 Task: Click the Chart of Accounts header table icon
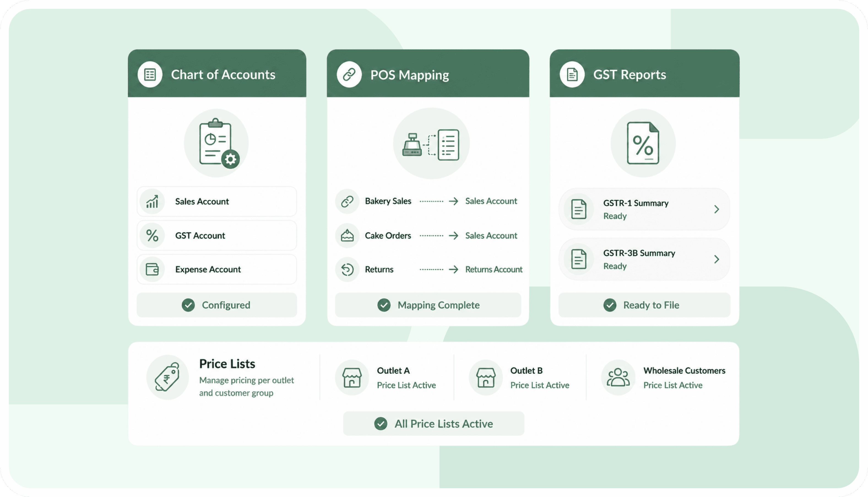click(150, 74)
